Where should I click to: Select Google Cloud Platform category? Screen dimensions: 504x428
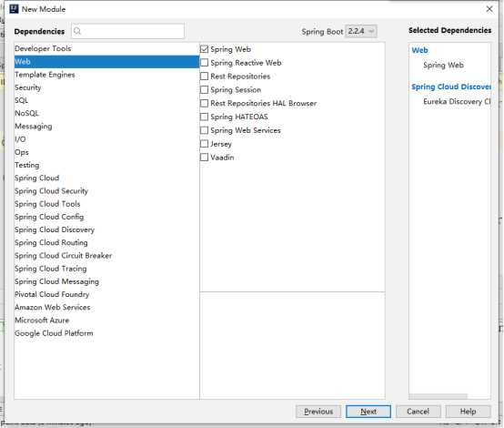point(106,333)
